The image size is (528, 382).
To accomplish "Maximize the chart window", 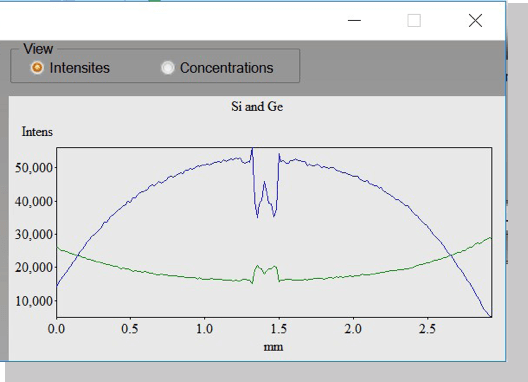I will click(x=414, y=21).
